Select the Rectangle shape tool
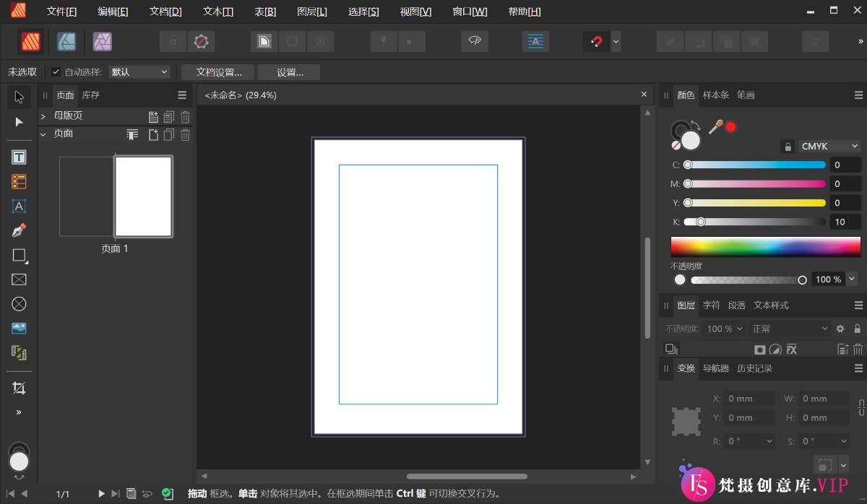Image resolution: width=867 pixels, height=504 pixels. coord(19,255)
